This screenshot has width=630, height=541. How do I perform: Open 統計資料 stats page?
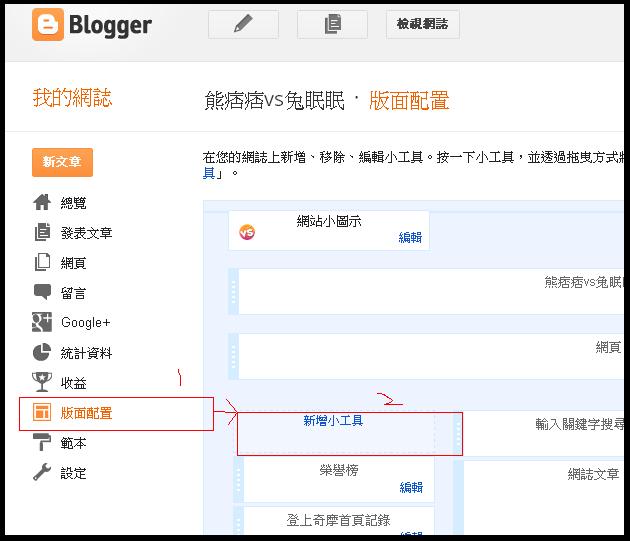pos(86,353)
